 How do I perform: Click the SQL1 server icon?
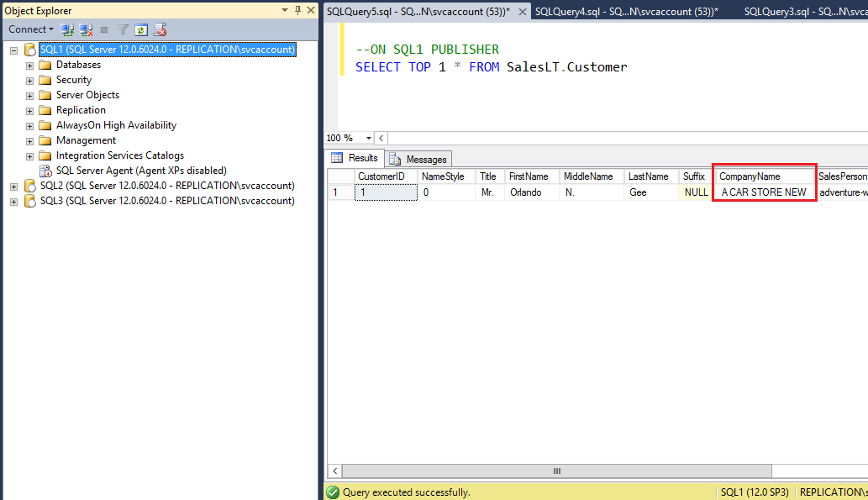click(30, 50)
